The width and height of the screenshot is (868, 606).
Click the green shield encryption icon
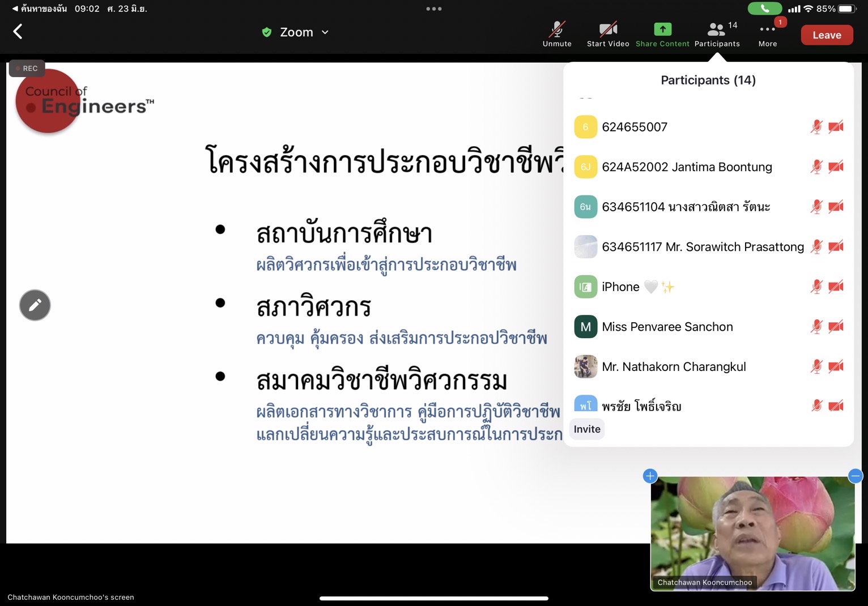click(267, 32)
